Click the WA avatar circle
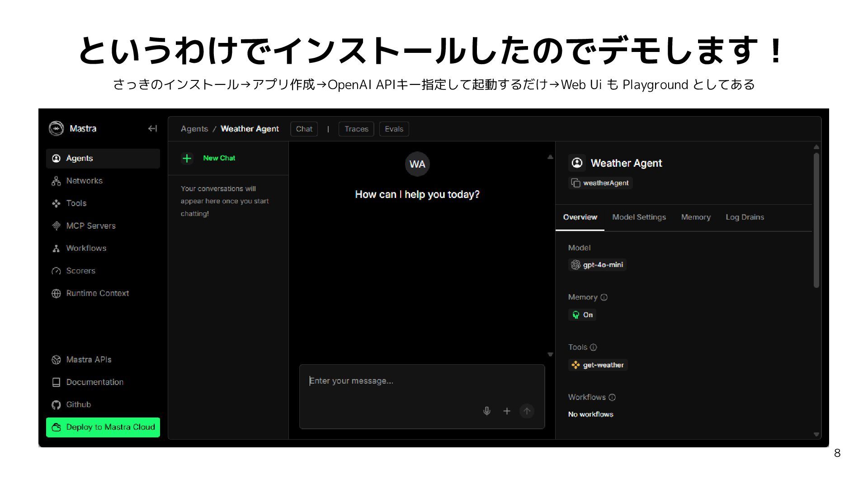Image resolution: width=868 pixels, height=488 pixels. [417, 164]
